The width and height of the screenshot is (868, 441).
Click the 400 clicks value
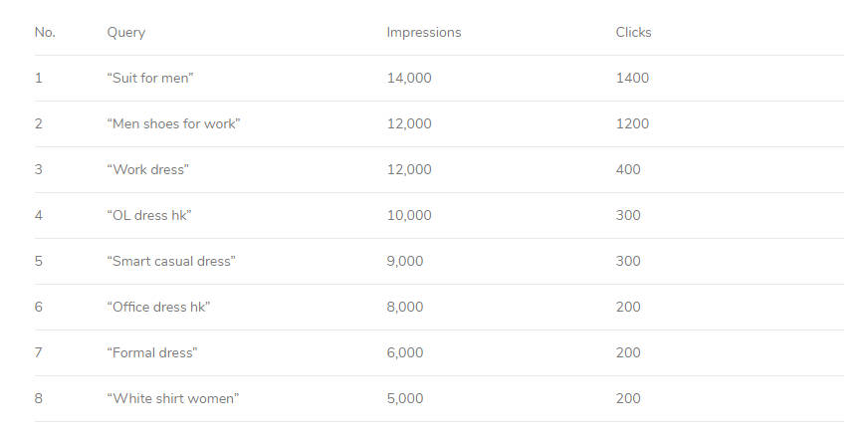628,170
